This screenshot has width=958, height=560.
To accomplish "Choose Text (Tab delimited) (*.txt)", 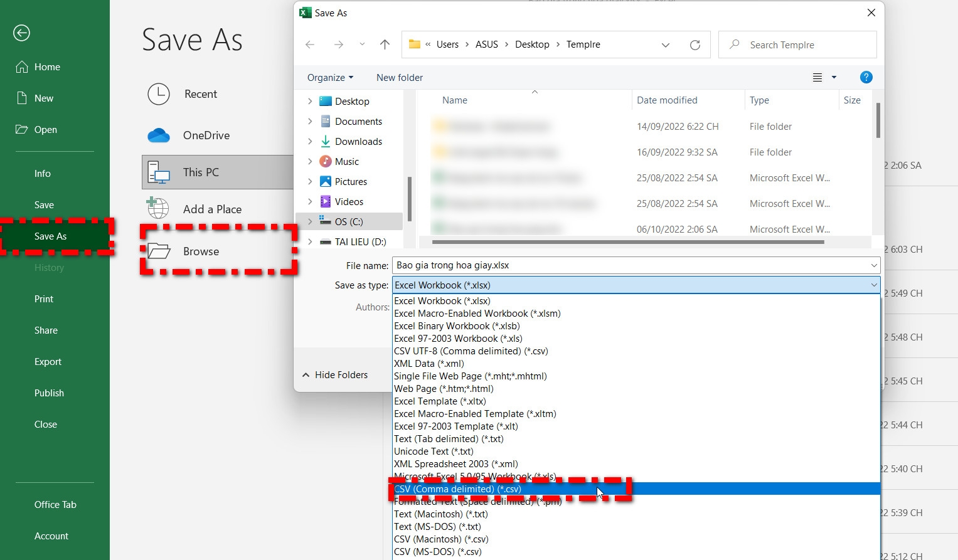I will pyautogui.click(x=636, y=439).
